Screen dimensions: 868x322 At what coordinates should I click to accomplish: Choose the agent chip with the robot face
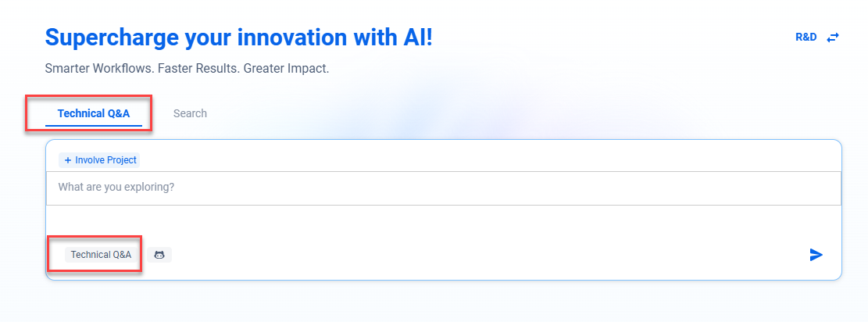coord(159,255)
